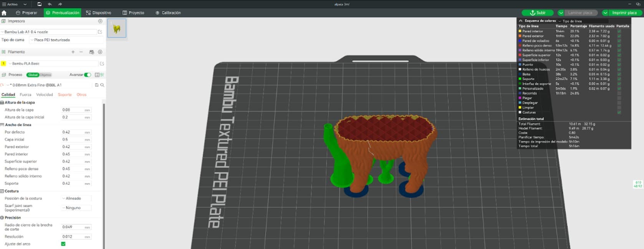Switch to the Preparar tab
The image size is (644, 249).
coord(26,13)
